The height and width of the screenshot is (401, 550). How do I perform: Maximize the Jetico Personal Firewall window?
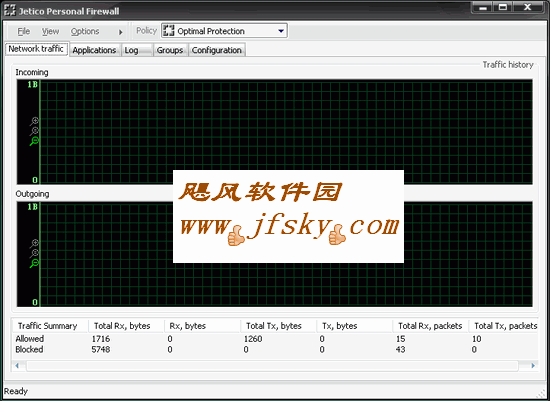click(503, 7)
